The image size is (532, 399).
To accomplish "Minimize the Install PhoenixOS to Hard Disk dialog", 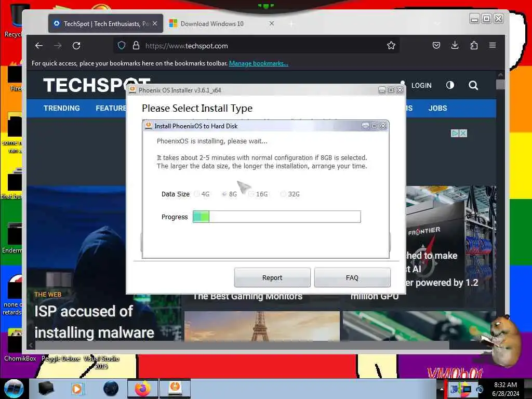I will [365, 126].
